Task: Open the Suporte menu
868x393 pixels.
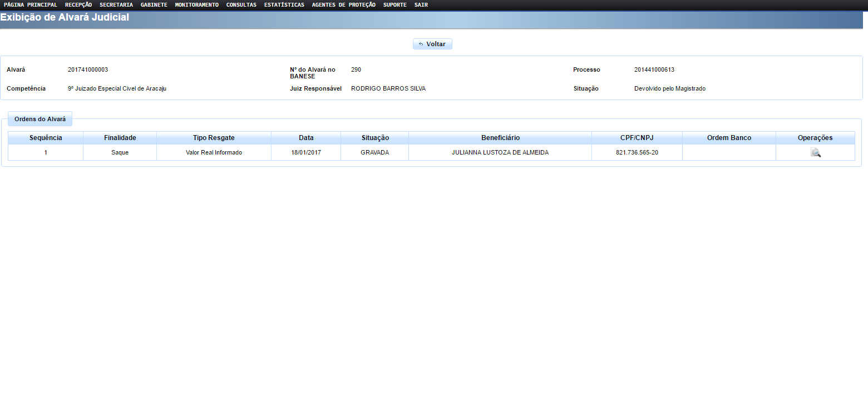Action: click(x=395, y=5)
